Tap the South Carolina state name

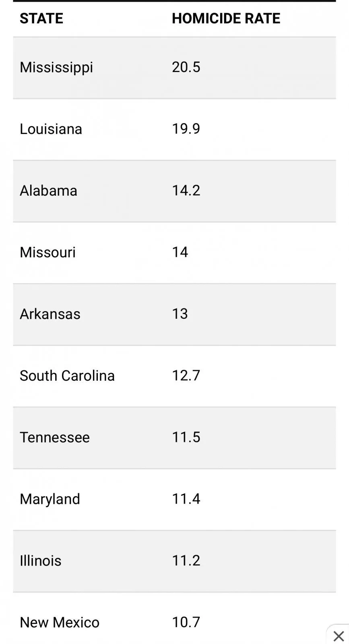coord(67,376)
